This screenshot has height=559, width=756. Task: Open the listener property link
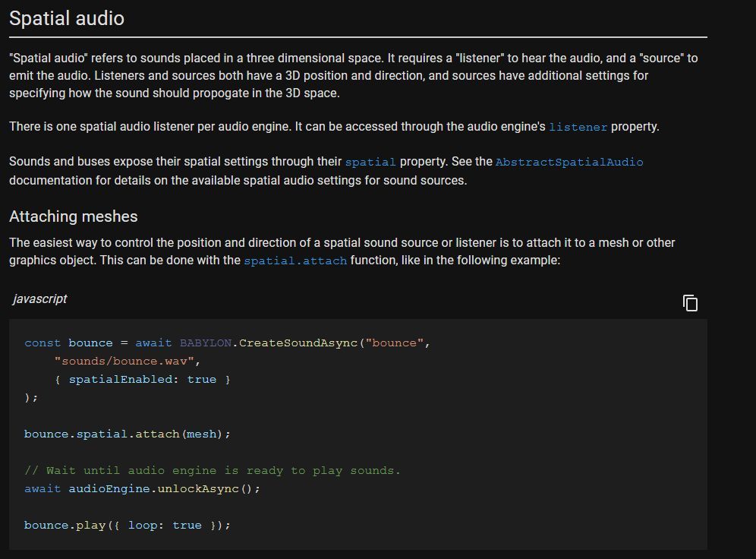click(578, 127)
